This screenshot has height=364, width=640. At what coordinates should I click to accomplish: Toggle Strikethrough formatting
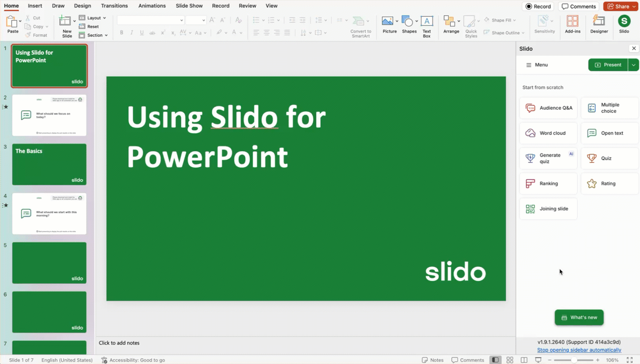click(152, 33)
